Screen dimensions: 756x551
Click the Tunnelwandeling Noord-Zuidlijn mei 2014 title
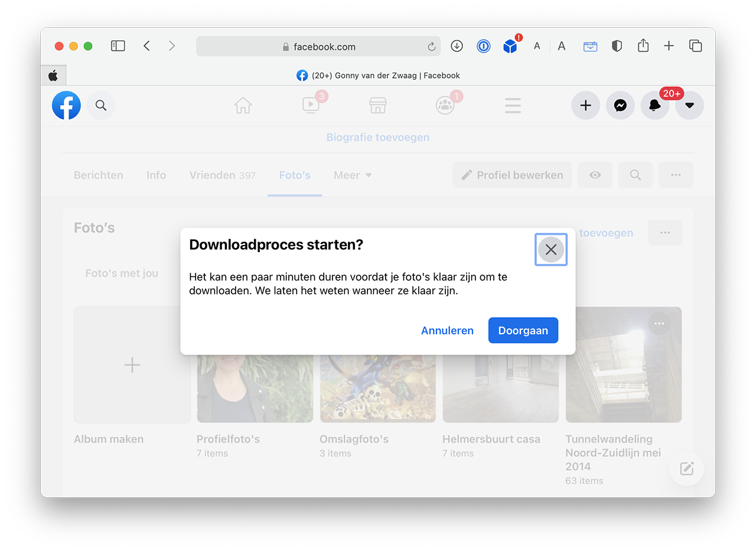coord(613,453)
